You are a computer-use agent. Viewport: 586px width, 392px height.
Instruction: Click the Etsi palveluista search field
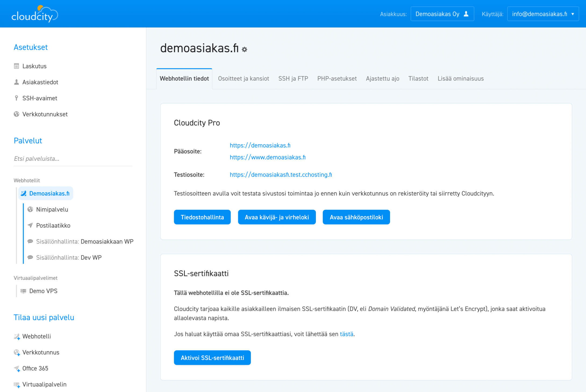click(x=73, y=159)
